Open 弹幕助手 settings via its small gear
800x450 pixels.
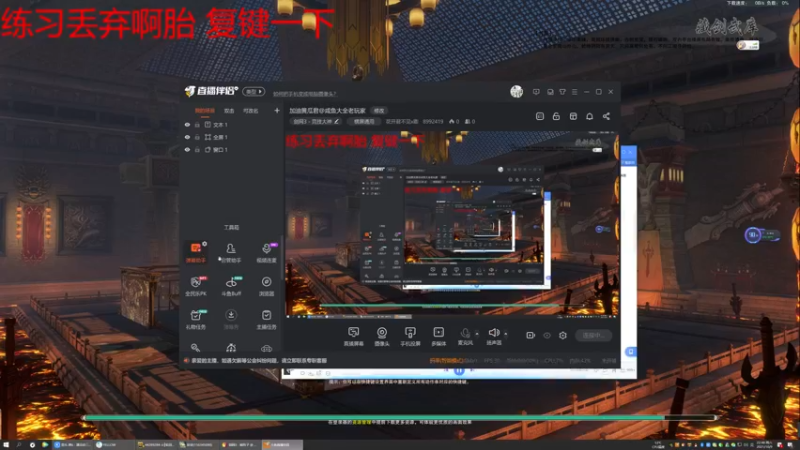pyautogui.click(x=205, y=244)
